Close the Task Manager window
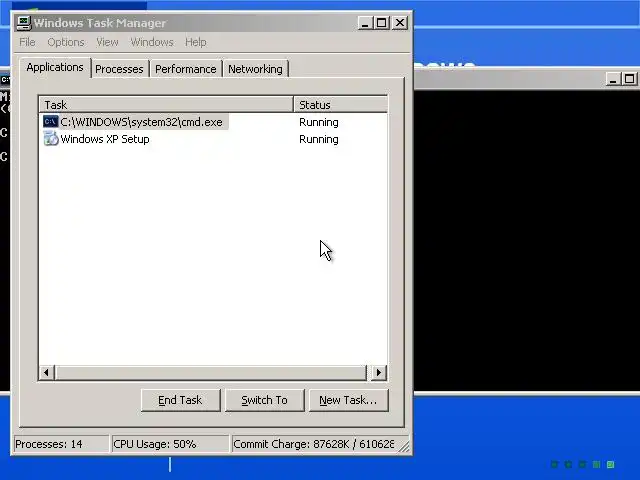 (400, 23)
